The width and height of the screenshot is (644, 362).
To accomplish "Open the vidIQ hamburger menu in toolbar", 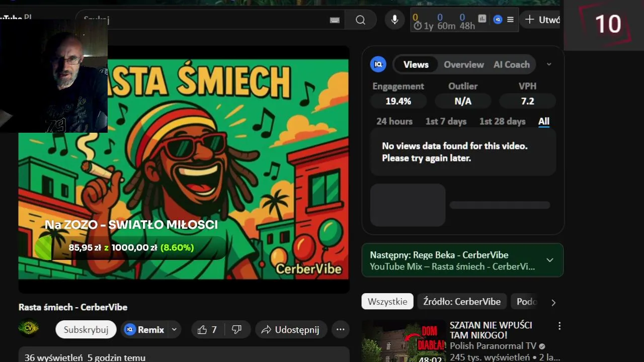I will [510, 20].
